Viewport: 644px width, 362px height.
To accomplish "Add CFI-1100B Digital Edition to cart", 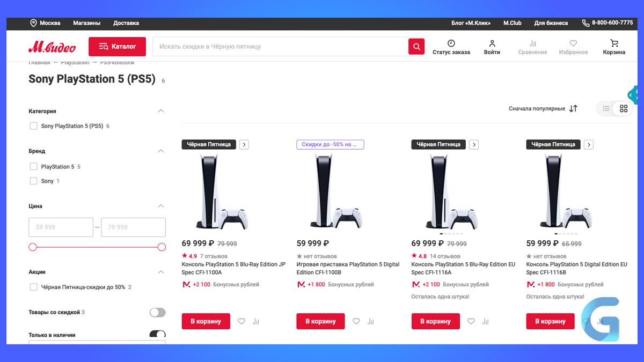I will tap(320, 321).
